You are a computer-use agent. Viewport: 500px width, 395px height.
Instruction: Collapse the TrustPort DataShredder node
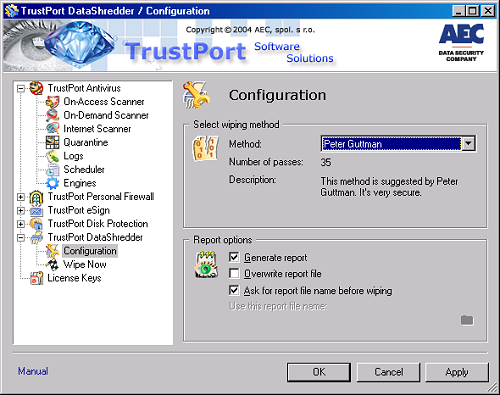point(21,238)
